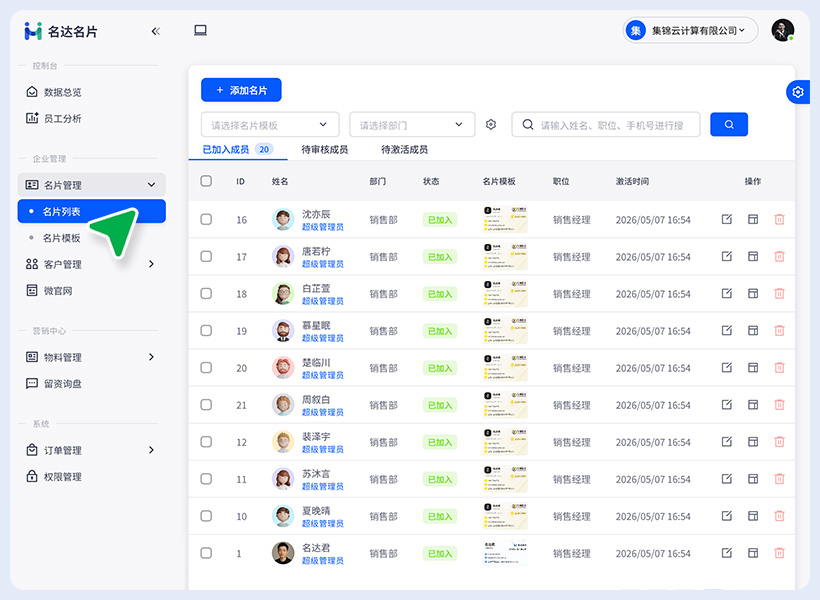
Task: Click the 已加入 status badge for 楚临川
Action: click(440, 368)
